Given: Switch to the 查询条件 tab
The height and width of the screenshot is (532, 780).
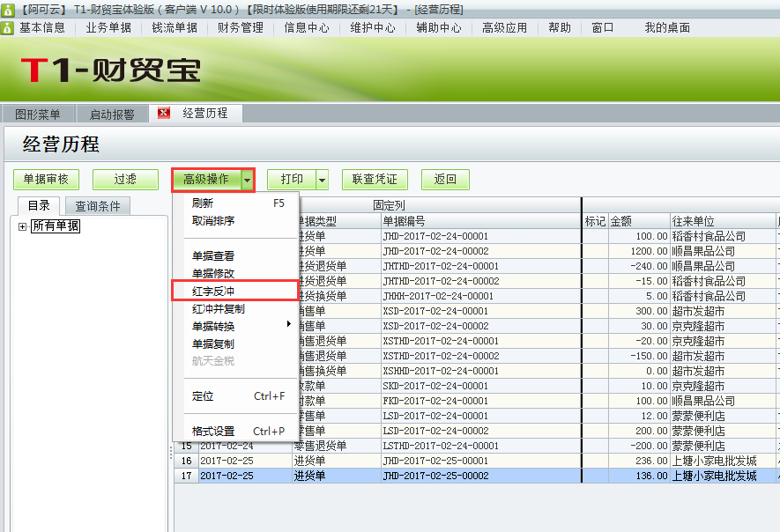Looking at the screenshot, I should coord(99,204).
